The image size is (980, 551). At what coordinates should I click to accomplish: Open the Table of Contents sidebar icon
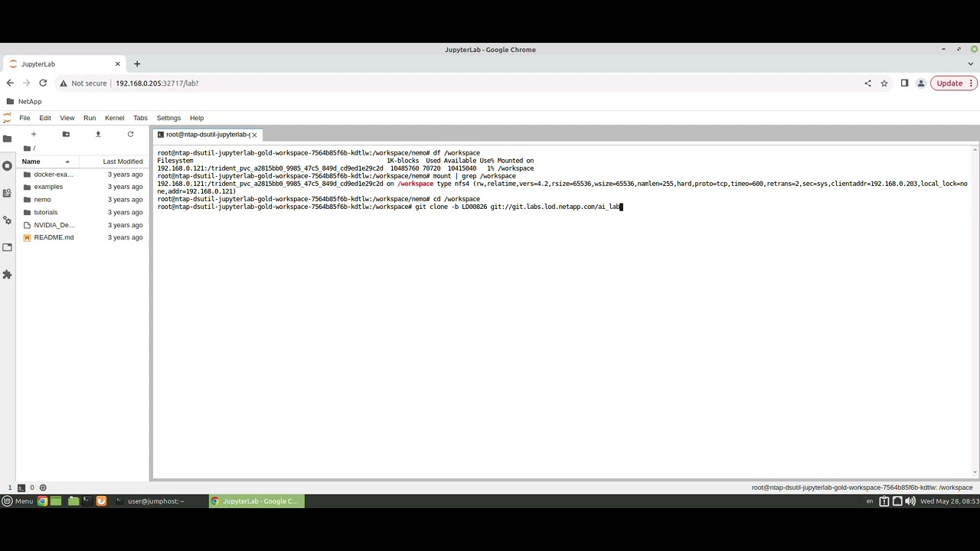7,193
